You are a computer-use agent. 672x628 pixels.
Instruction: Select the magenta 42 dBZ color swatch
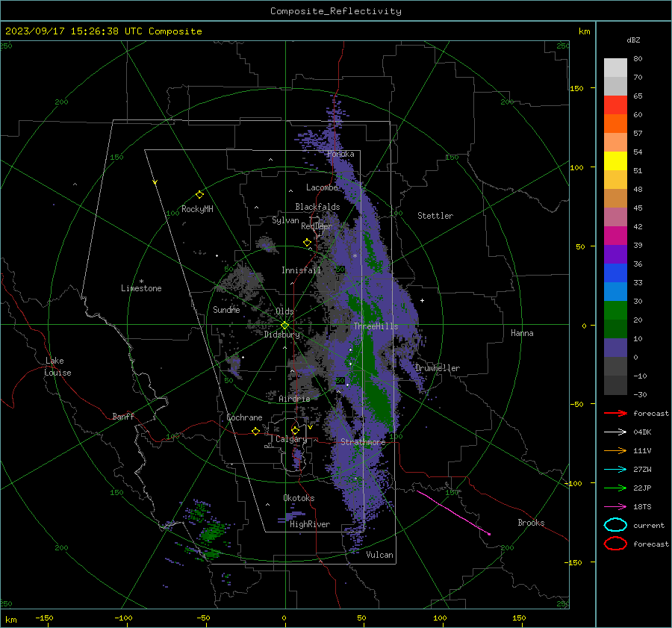pos(615,235)
